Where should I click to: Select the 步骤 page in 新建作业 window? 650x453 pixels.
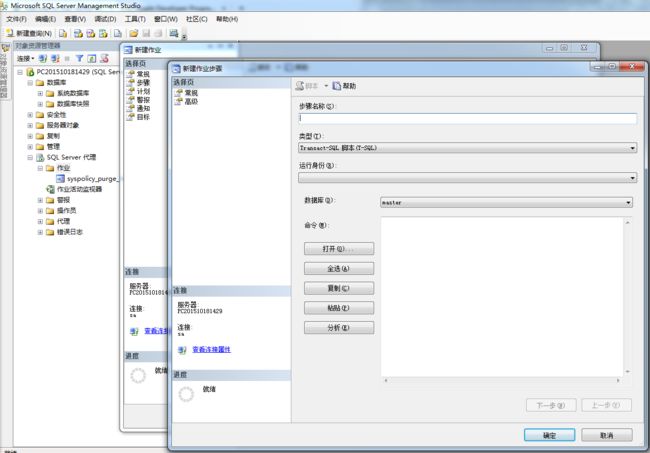(139, 82)
